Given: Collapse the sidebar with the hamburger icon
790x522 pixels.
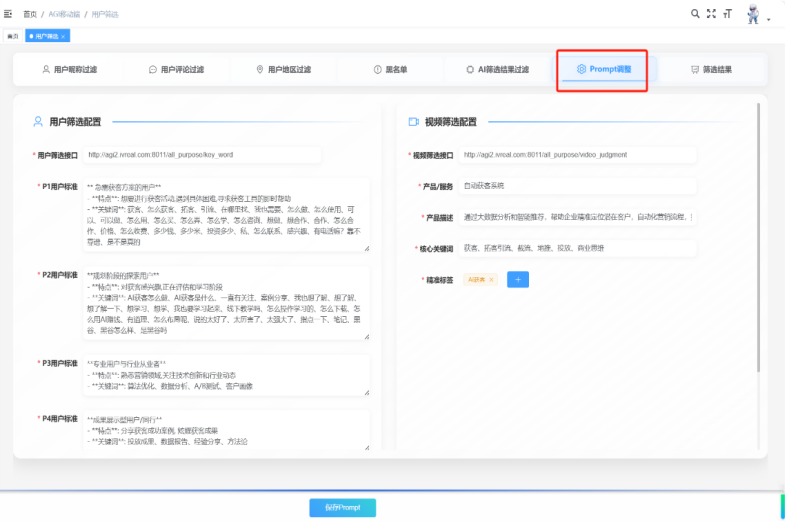Looking at the screenshot, I should (8, 14).
